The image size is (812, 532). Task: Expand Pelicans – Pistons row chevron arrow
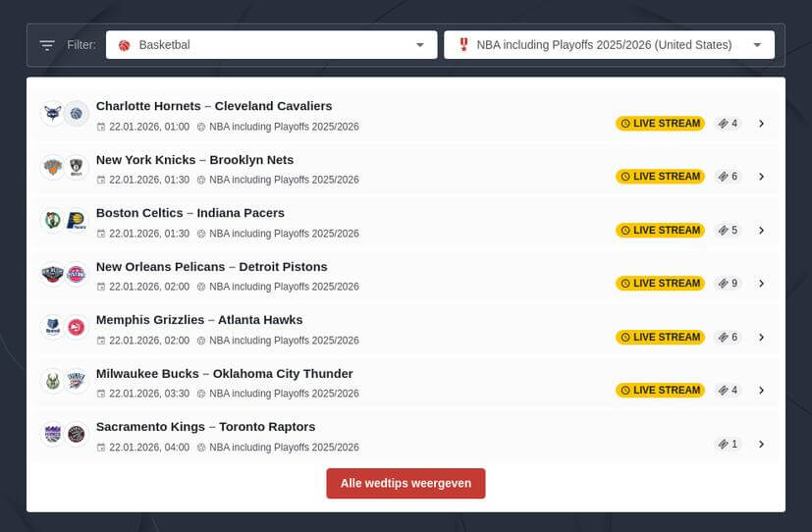pyautogui.click(x=761, y=284)
